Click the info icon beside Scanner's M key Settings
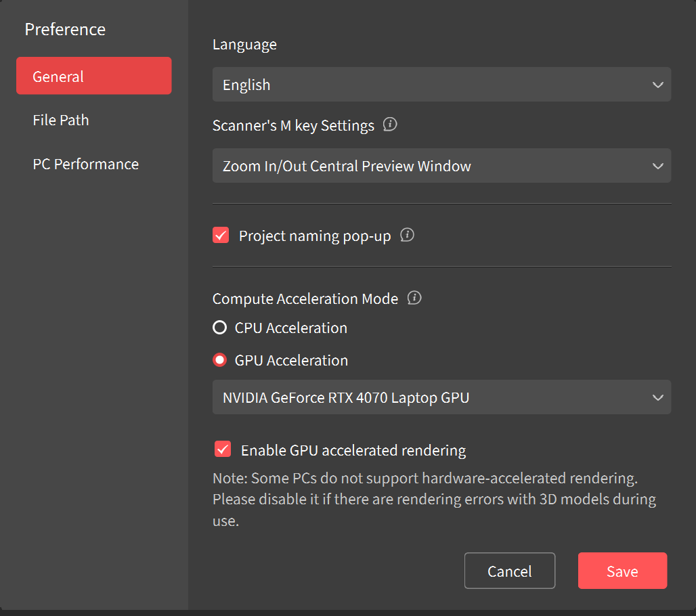 [x=389, y=125]
